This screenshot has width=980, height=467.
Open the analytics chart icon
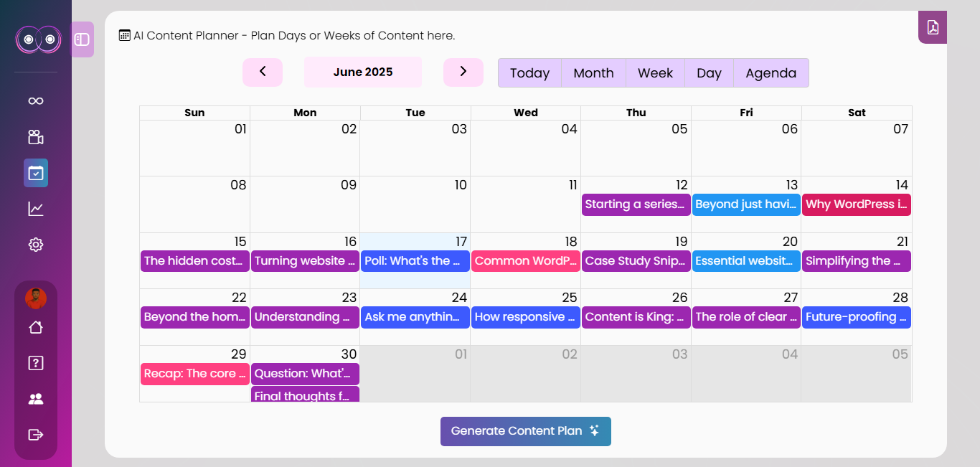pos(36,209)
